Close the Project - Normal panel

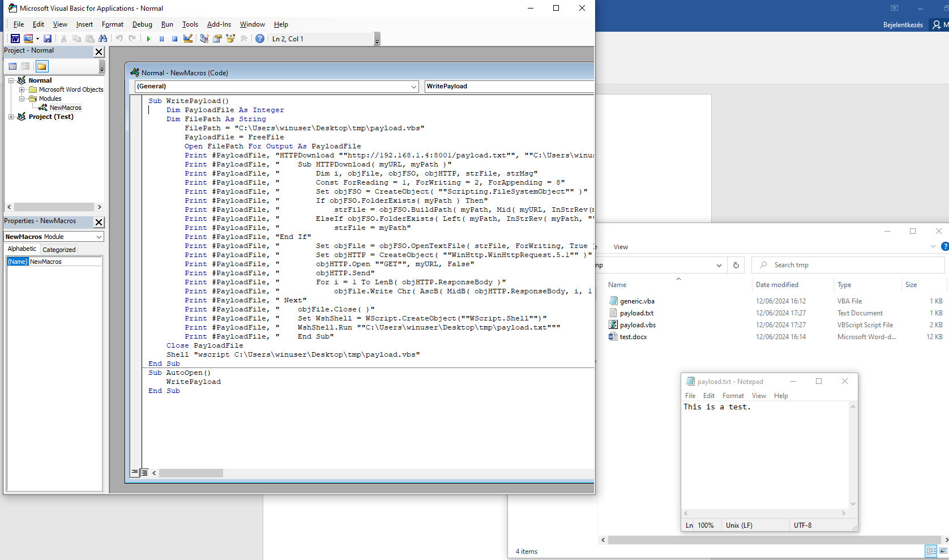99,52
